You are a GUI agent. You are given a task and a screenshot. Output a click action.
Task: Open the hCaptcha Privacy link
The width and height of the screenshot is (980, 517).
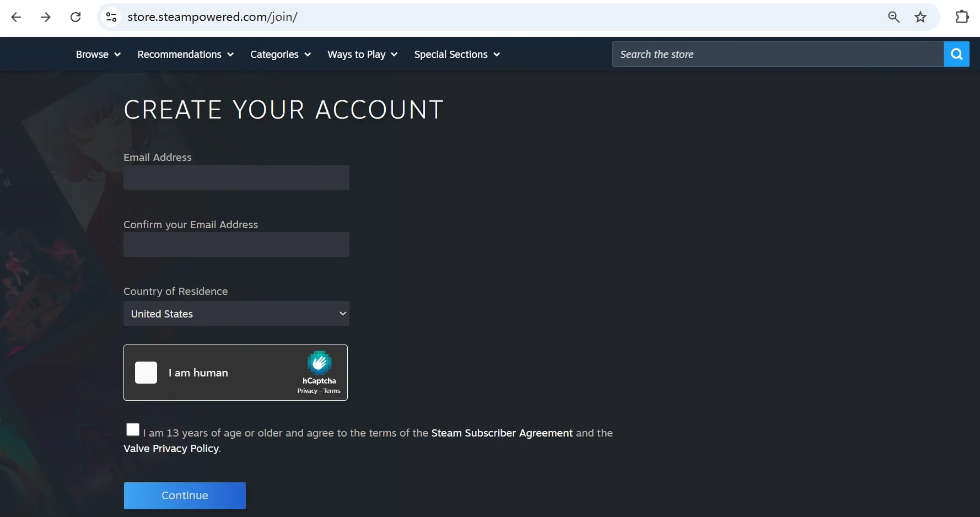pos(308,391)
